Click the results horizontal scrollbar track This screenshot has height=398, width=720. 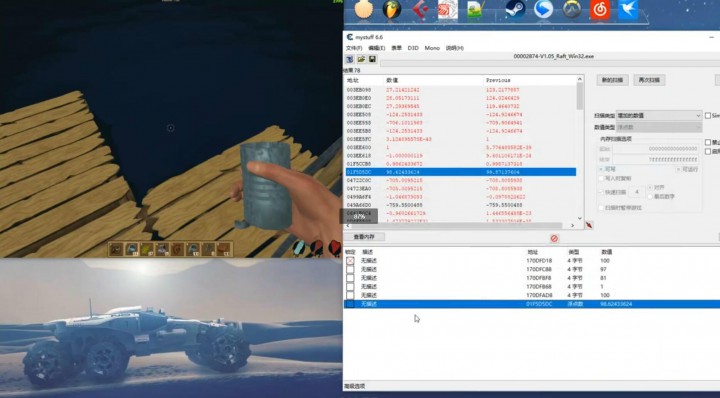(460, 225)
